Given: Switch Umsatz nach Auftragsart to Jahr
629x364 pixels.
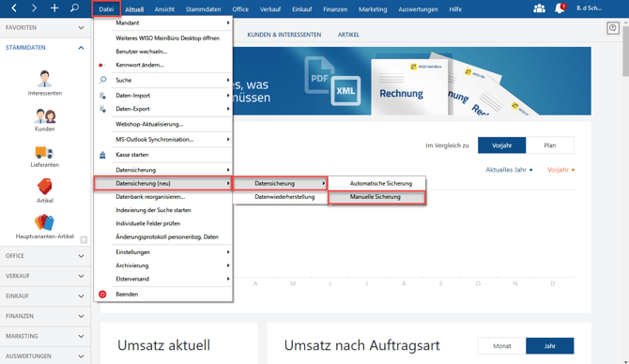Looking at the screenshot, I should click(550, 346).
